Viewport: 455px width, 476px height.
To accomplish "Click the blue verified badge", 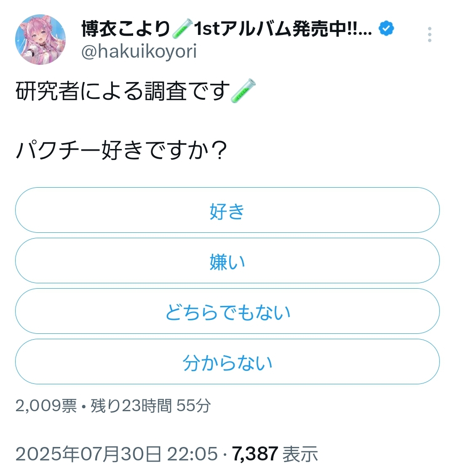I will pyautogui.click(x=386, y=28).
